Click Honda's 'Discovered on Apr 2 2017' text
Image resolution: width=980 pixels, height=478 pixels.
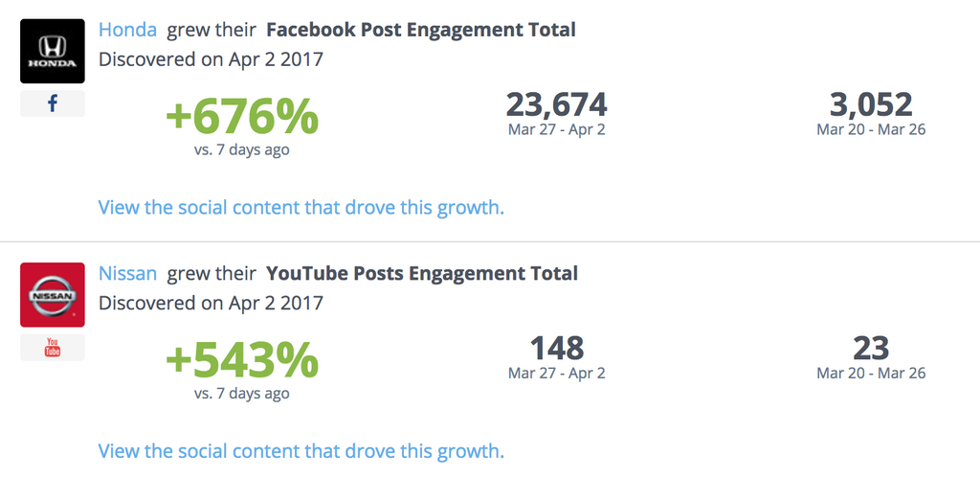[x=211, y=58]
